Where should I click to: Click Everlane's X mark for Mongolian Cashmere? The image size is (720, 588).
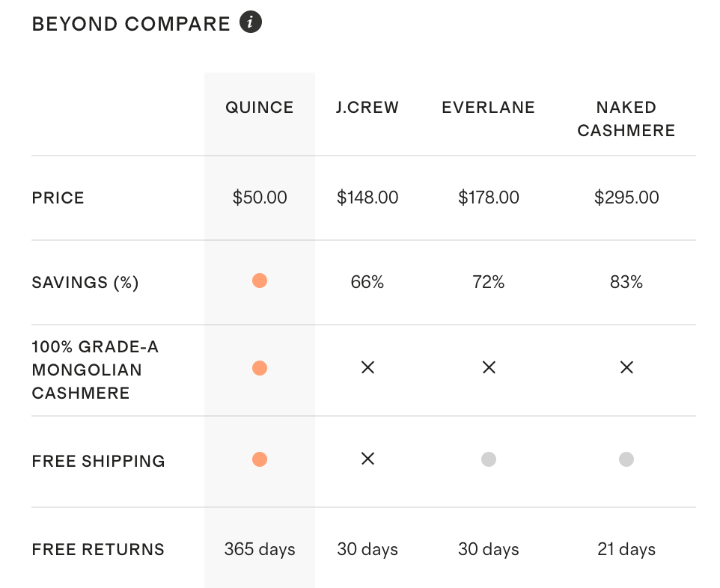[x=489, y=368]
